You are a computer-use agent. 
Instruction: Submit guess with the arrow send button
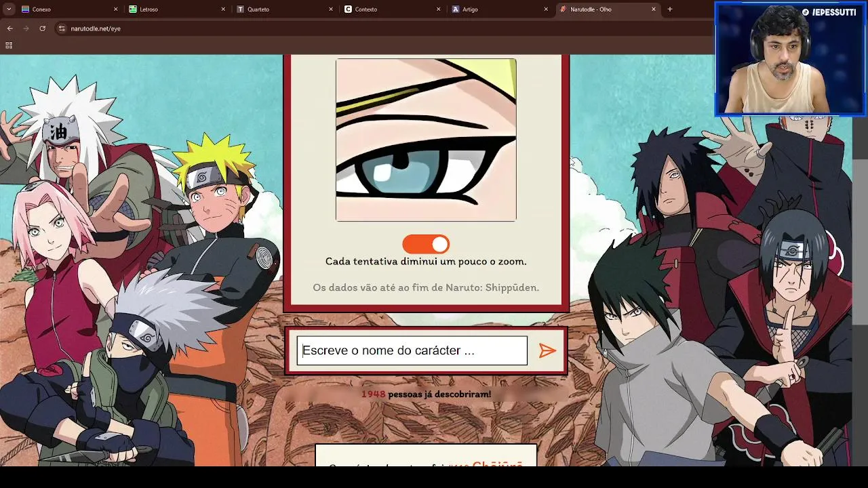tap(547, 350)
